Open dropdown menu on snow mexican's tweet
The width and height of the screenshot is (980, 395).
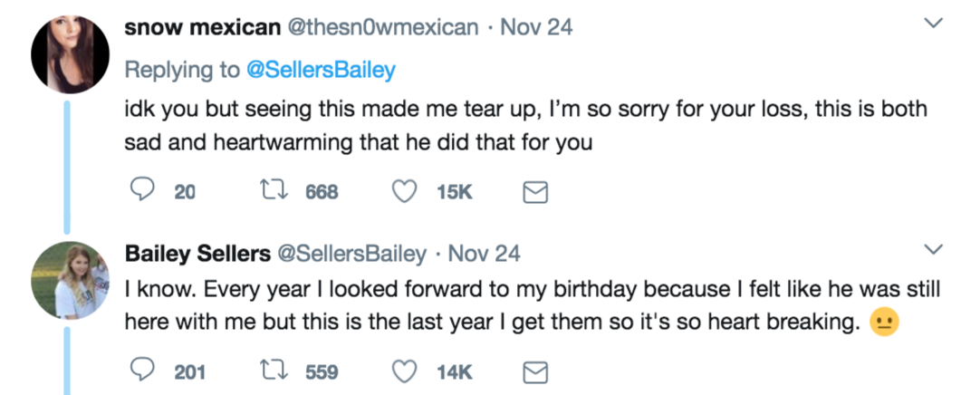coord(931,24)
